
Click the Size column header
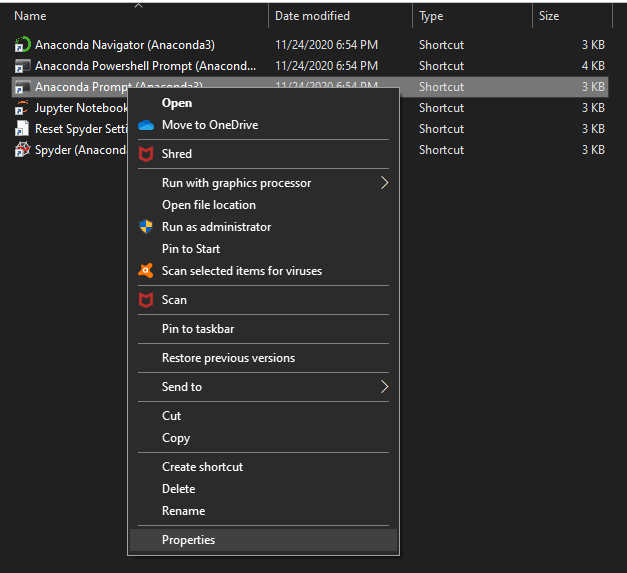click(x=549, y=16)
